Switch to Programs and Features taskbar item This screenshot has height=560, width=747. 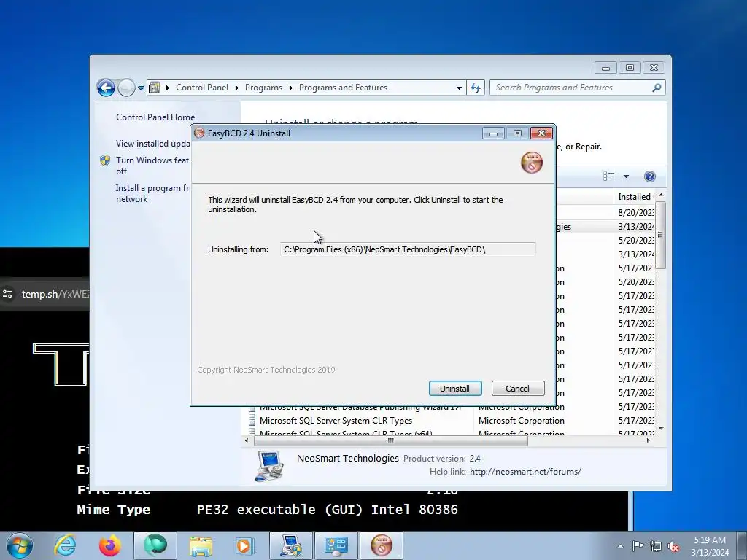tap(291, 545)
